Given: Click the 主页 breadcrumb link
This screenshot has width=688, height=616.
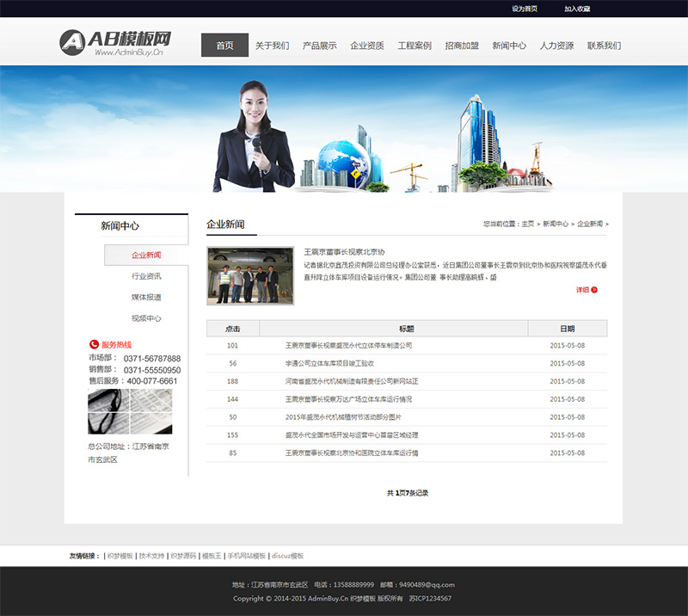Looking at the screenshot, I should [527, 224].
